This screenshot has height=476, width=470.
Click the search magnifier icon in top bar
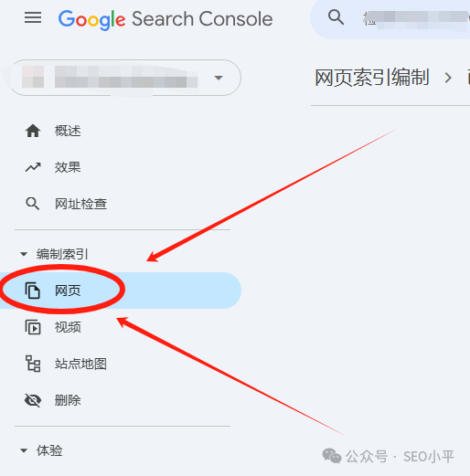coord(336,17)
